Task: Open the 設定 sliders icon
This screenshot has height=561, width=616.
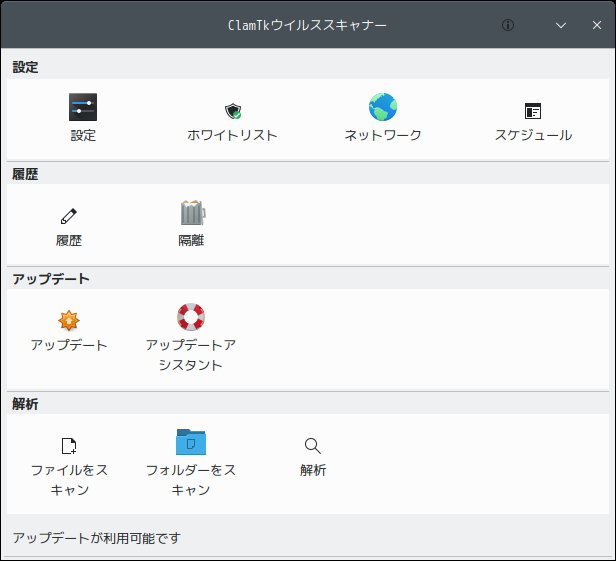Action: 83,107
